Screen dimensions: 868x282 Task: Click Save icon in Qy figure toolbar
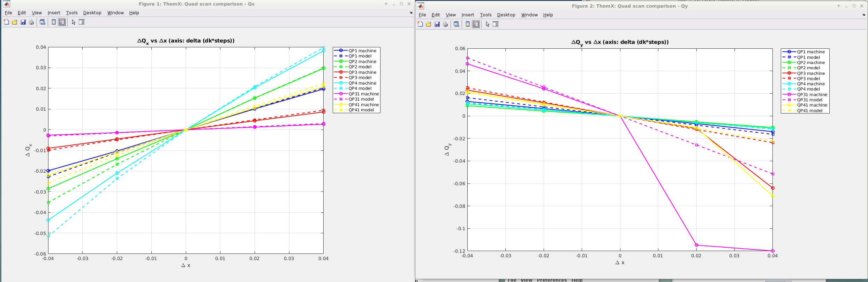point(437,24)
